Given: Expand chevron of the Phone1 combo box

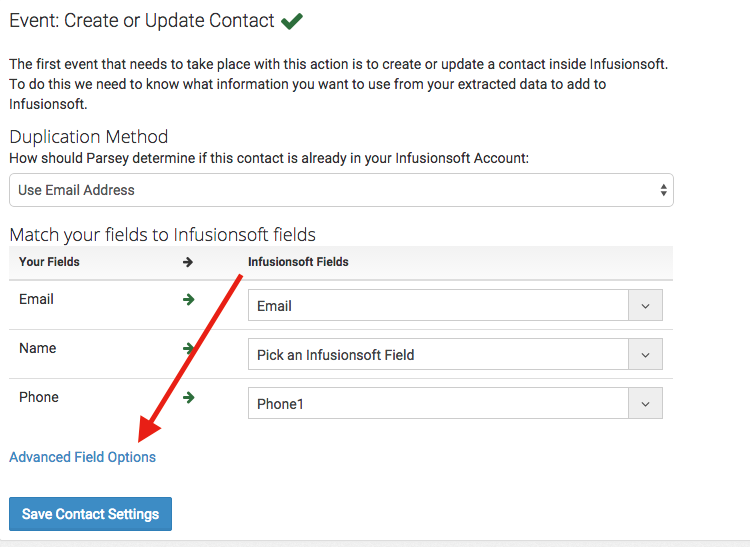Looking at the screenshot, I should (645, 404).
